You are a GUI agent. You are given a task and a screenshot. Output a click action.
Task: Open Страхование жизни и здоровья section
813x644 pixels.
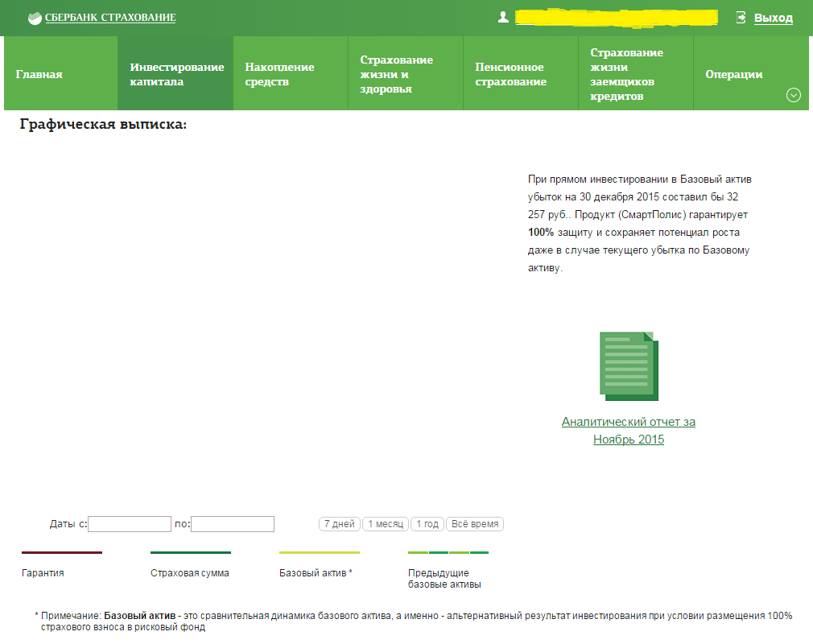click(406, 73)
